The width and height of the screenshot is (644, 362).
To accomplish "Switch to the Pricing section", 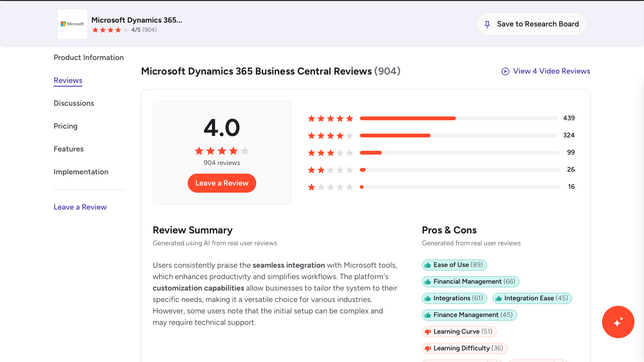I will tap(65, 126).
